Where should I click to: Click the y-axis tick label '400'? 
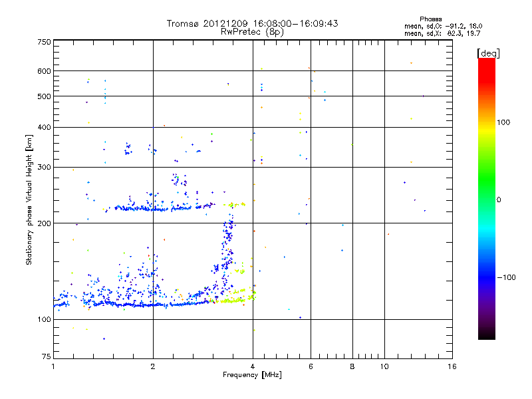click(44, 128)
